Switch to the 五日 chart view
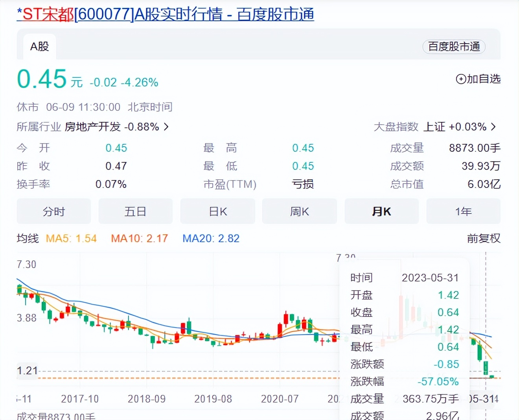The height and width of the screenshot is (420, 519). 135,211
